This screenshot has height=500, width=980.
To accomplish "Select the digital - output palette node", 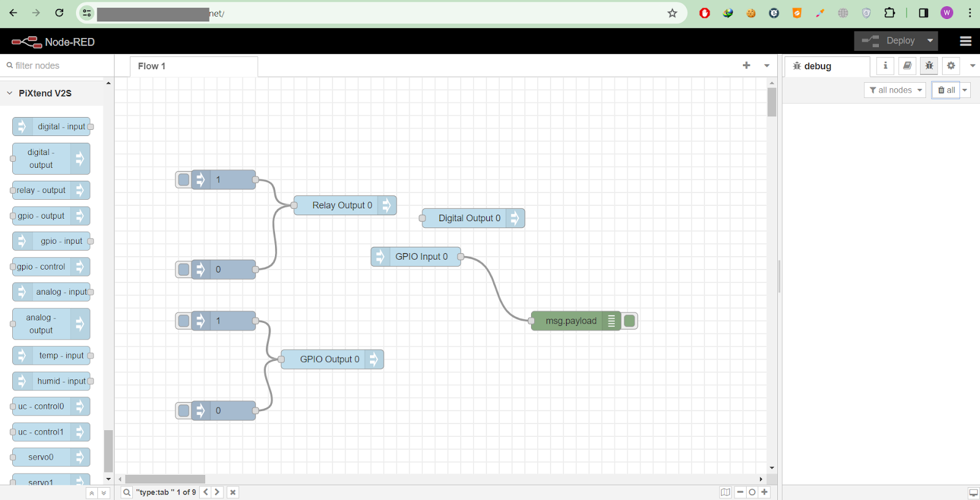I will [x=51, y=159].
